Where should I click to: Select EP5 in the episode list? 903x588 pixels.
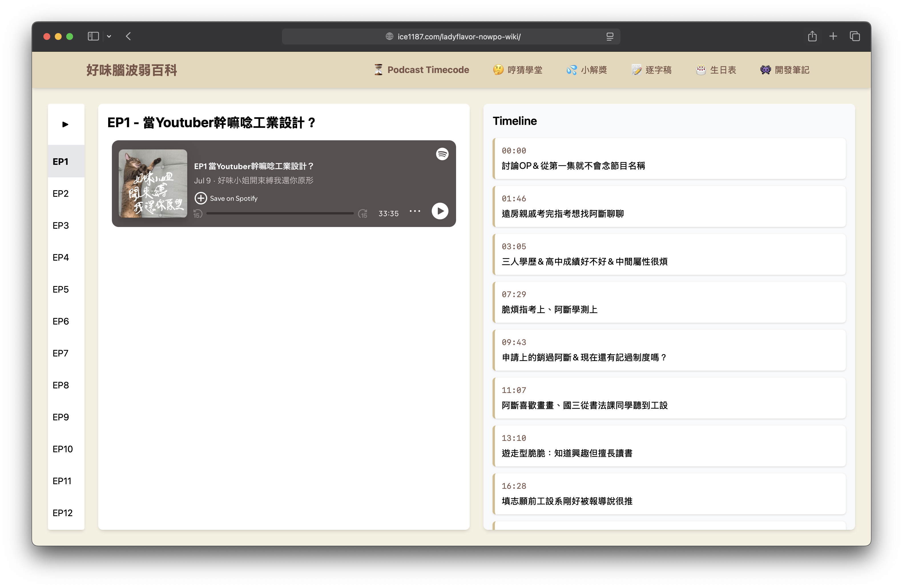click(66, 289)
